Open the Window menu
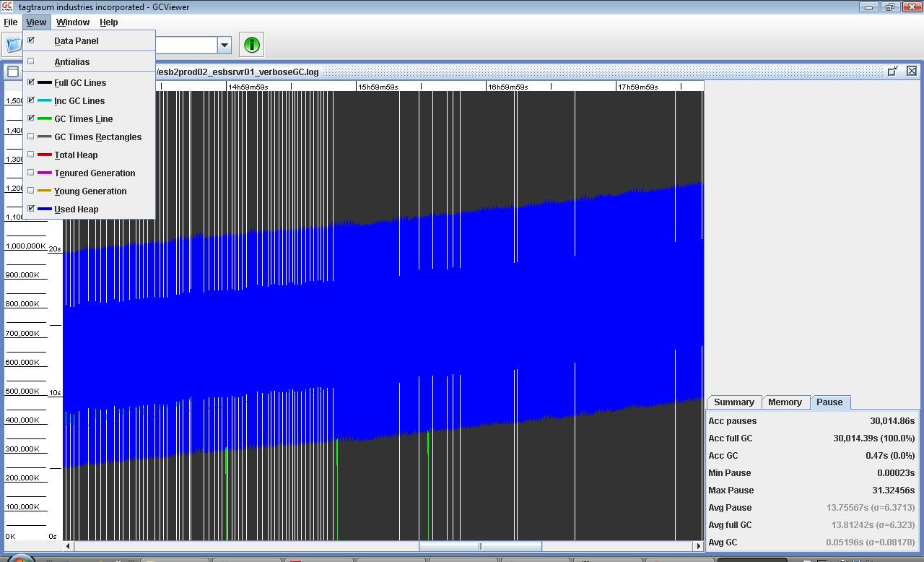The width and height of the screenshot is (924, 562). (x=72, y=22)
